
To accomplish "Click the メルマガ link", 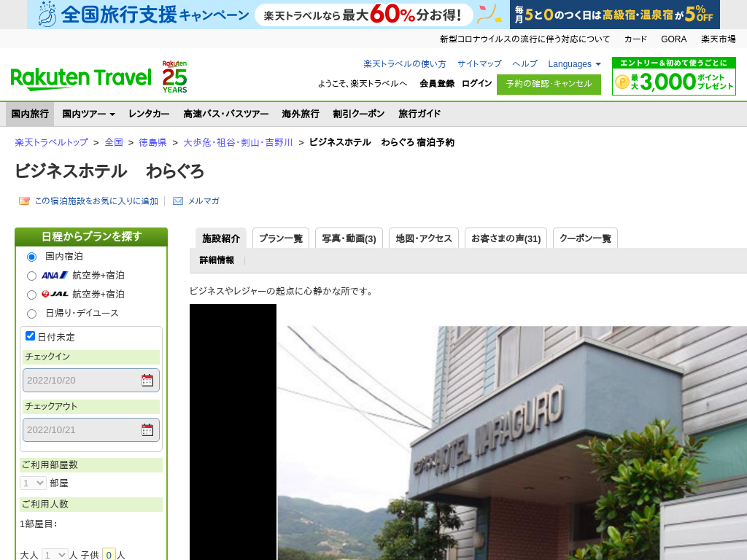I will coord(204,201).
